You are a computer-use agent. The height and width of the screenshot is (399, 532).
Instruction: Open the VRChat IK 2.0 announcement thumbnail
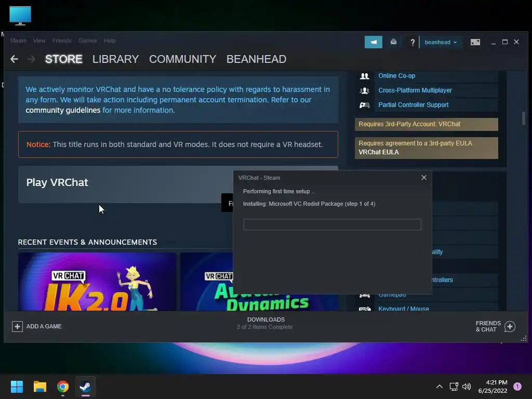click(x=97, y=282)
